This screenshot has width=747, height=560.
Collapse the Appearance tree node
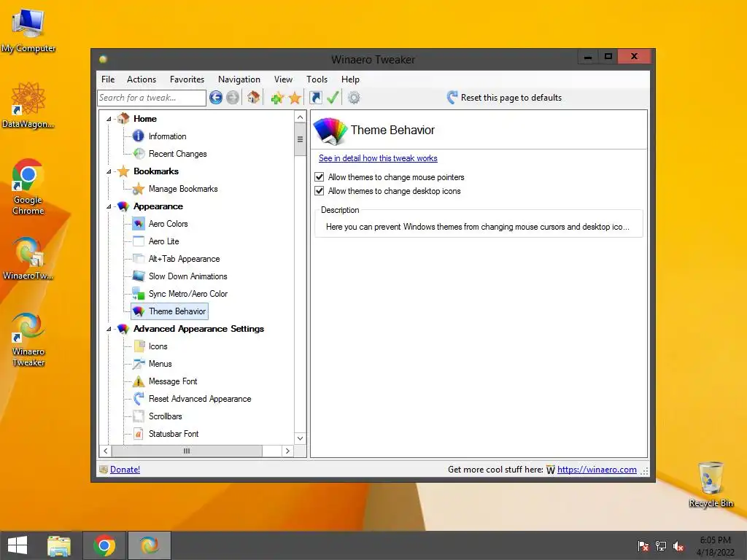[x=109, y=206]
